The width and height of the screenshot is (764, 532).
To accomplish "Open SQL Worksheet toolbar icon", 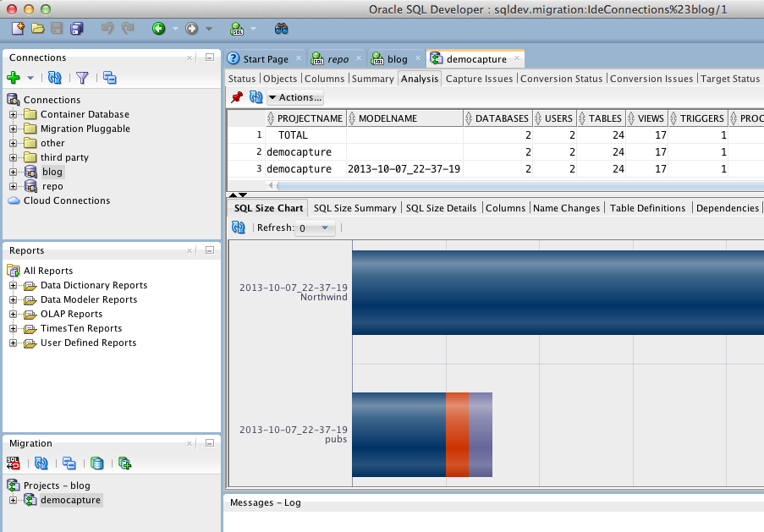I will (x=237, y=29).
